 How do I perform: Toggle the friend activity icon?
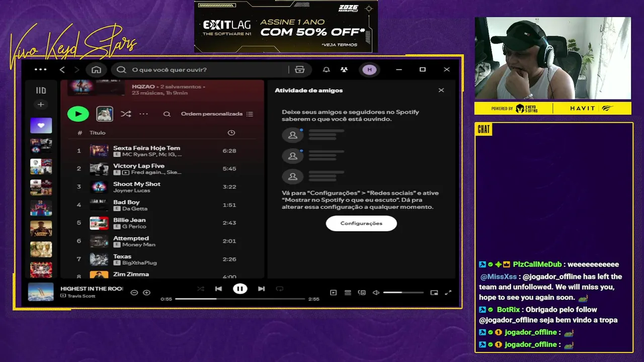[x=344, y=69]
